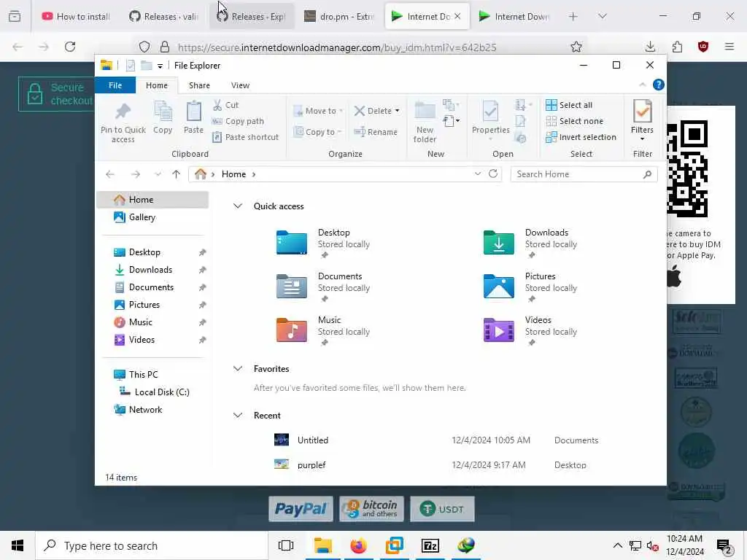The height and width of the screenshot is (560, 747).
Task: Click Pin to Quick access icon
Action: (x=123, y=122)
